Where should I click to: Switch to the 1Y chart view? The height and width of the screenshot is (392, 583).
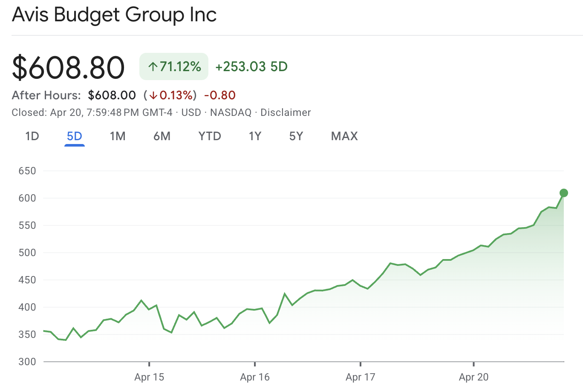click(255, 136)
